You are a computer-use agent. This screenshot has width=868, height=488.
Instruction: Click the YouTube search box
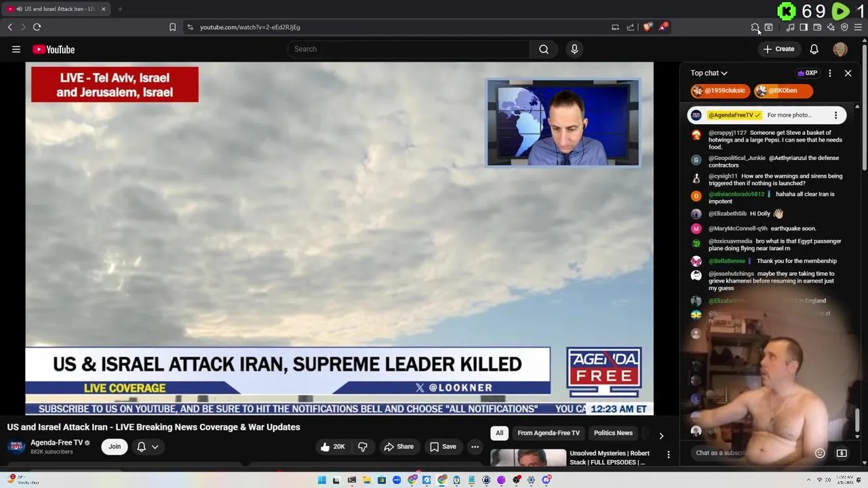click(x=409, y=49)
